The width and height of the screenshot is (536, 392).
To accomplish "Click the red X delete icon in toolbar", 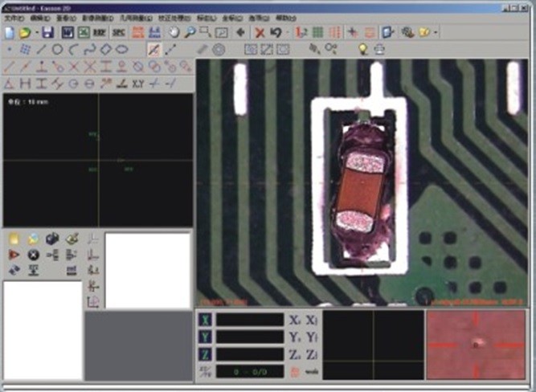I will pyautogui.click(x=260, y=32).
